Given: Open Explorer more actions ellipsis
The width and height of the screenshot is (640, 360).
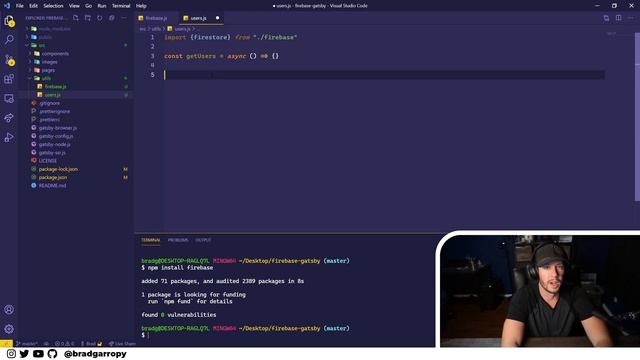Looking at the screenshot, I should (124, 18).
